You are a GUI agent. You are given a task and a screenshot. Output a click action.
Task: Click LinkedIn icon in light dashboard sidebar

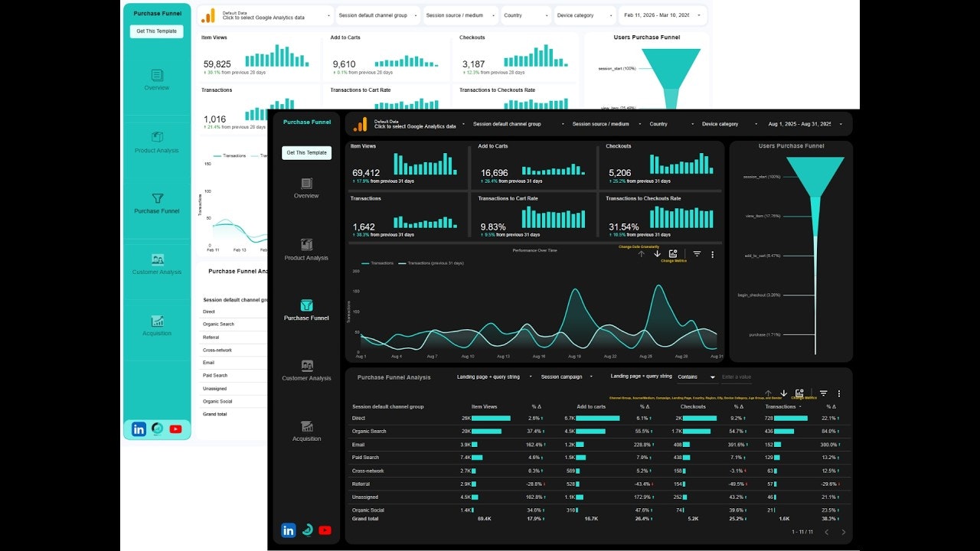click(x=139, y=429)
